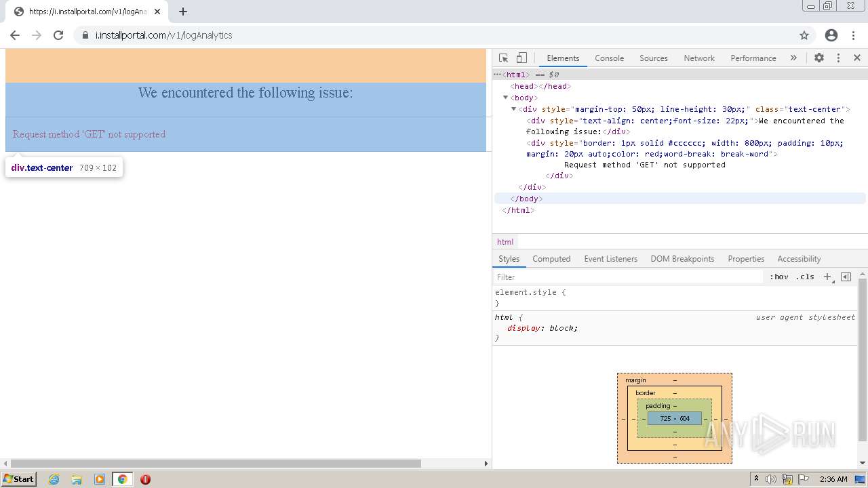The height and width of the screenshot is (488, 868).
Task: Toggle the :hov element state panel
Action: (779, 277)
